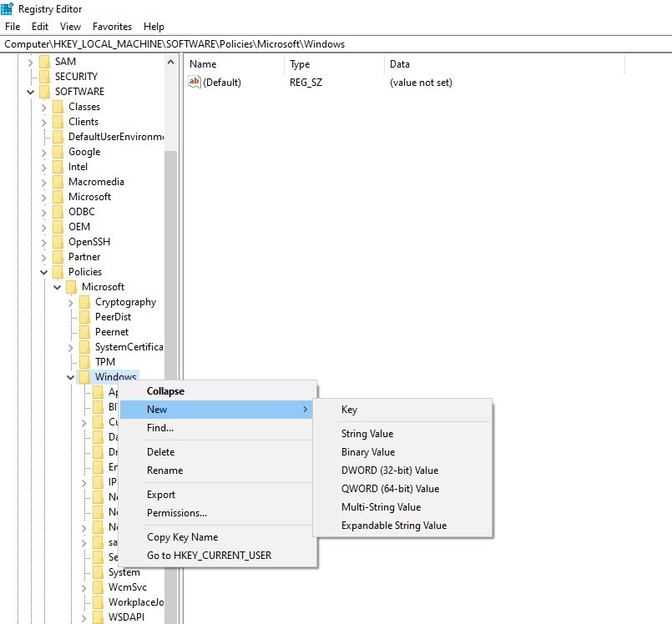Image resolution: width=672 pixels, height=624 pixels.
Task: Choose Collapse in the context menu
Action: click(218, 391)
